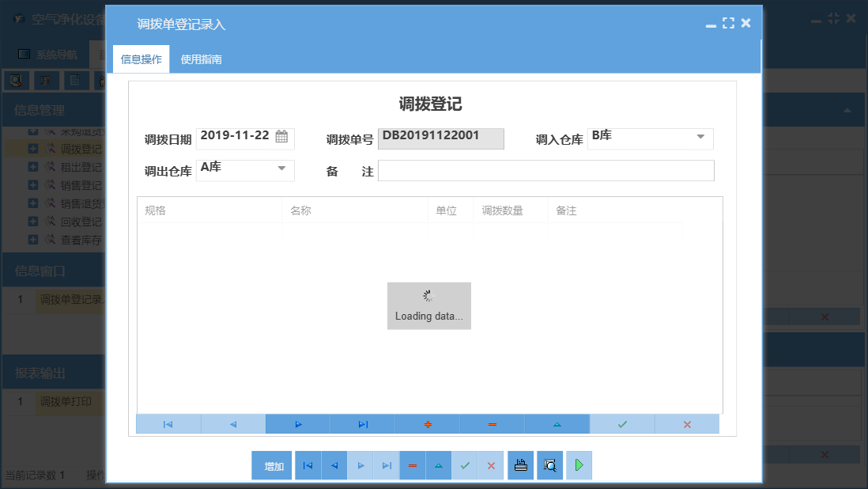Open the 调出仓库 warehouse dropdown
Screen dimensions: 868x489
tap(281, 169)
